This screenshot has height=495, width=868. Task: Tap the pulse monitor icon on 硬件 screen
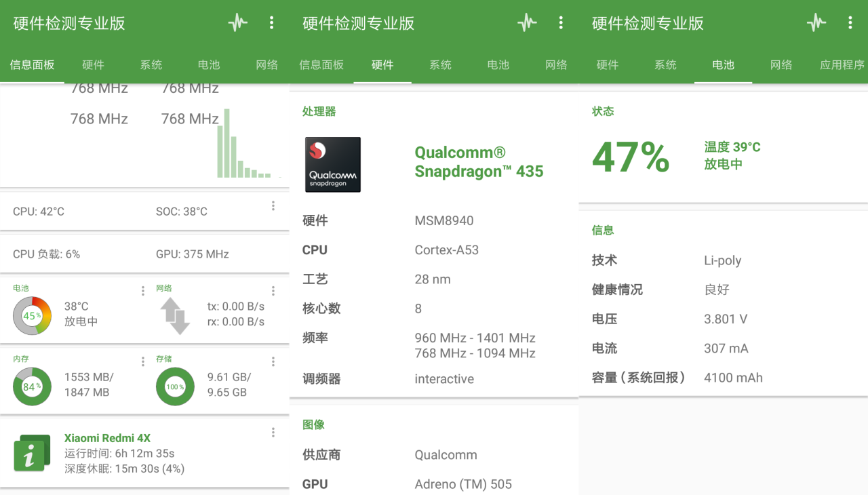pos(527,23)
